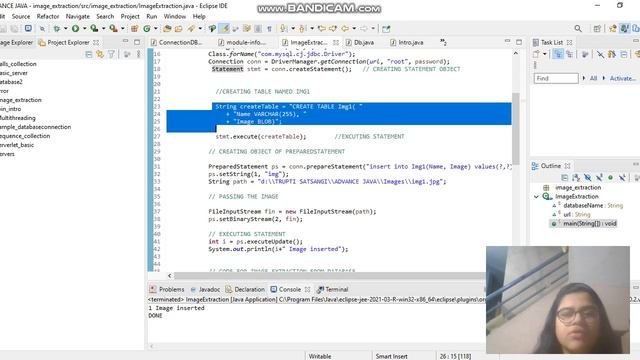
Task: Collapse ImageExtraction class in Outline
Action: click(536, 197)
